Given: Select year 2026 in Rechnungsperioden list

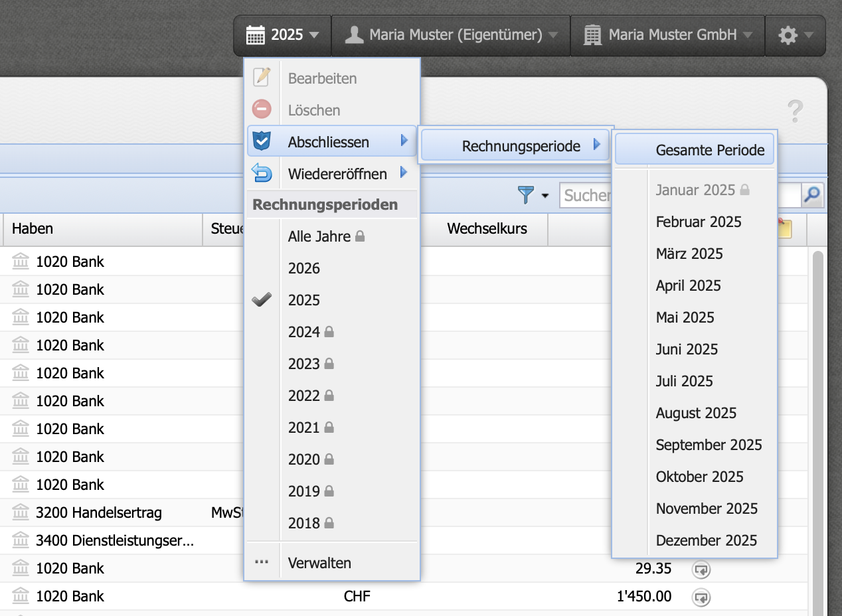Looking at the screenshot, I should pyautogui.click(x=303, y=268).
